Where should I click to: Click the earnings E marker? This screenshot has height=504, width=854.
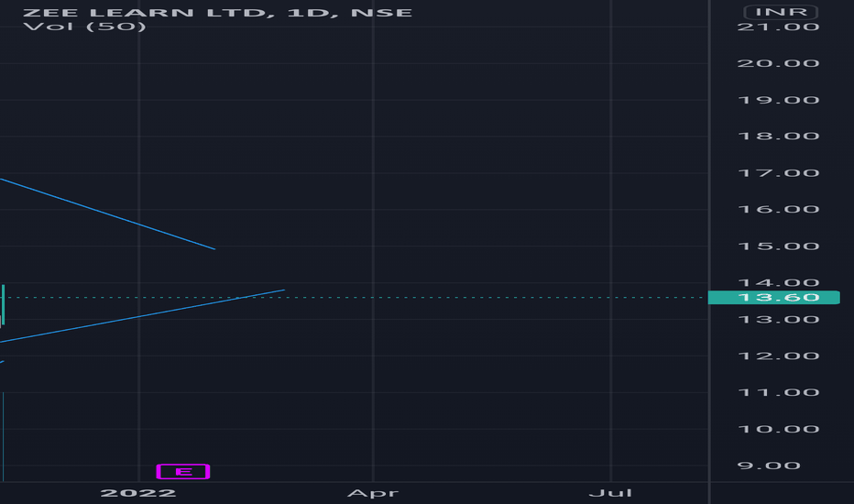point(183,471)
